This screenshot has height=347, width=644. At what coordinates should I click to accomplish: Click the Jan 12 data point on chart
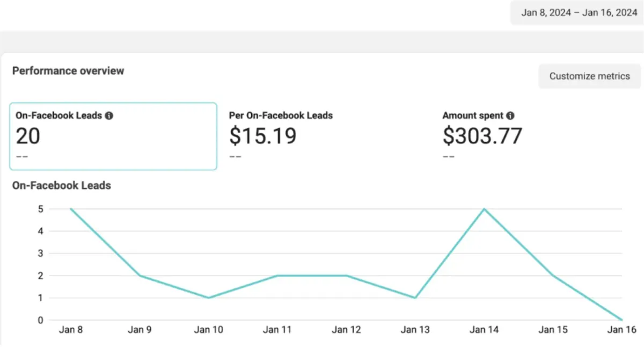click(x=346, y=276)
